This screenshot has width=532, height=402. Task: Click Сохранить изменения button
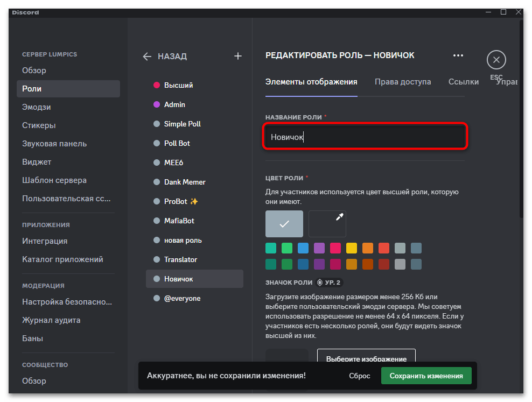(x=426, y=376)
